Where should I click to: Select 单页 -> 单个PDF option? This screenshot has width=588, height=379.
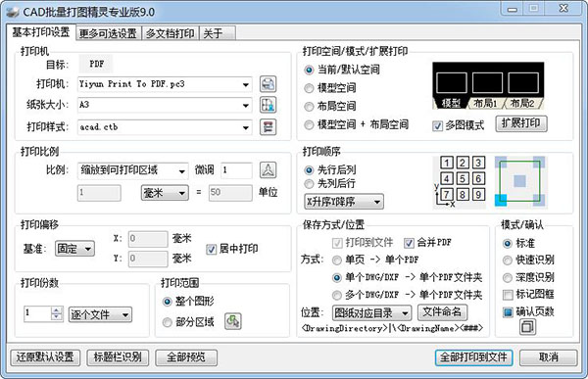coord(375,260)
